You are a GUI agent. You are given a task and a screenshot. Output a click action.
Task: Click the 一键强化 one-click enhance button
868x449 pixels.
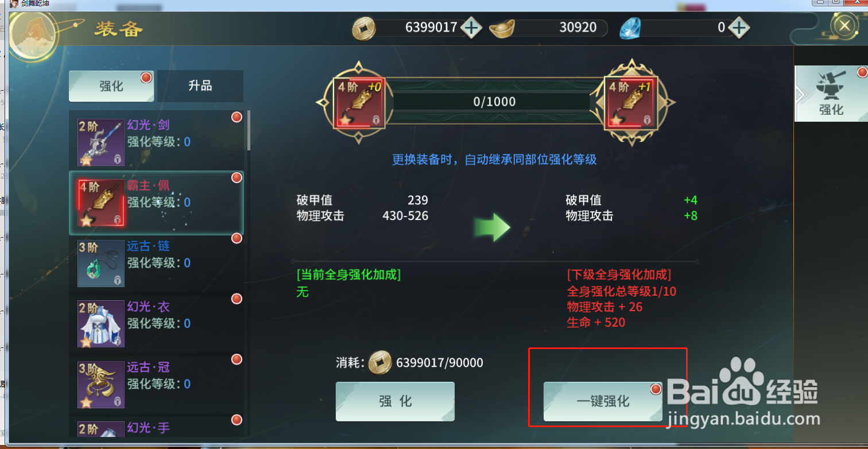tap(603, 401)
